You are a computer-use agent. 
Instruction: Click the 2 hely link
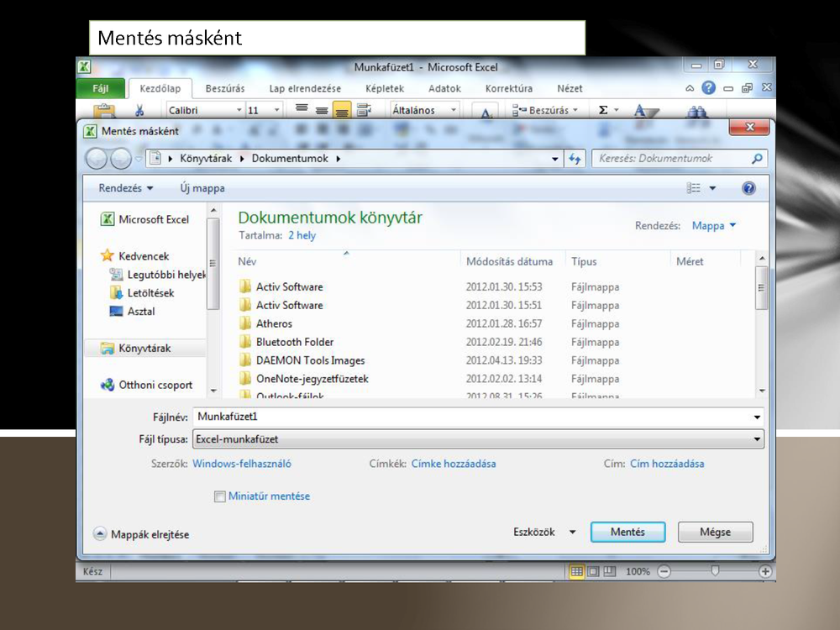[x=302, y=235]
